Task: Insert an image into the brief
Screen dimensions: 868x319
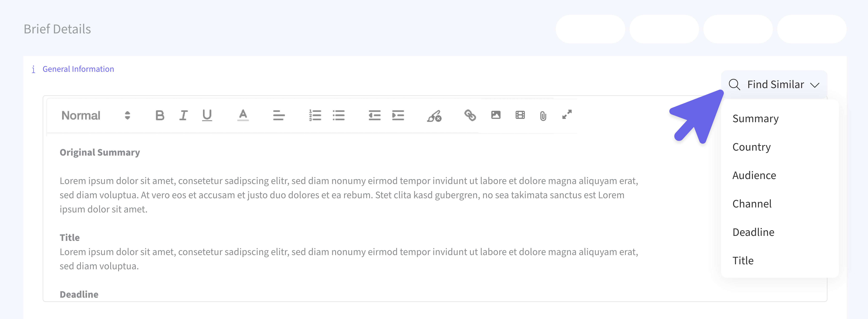Action: (x=496, y=115)
